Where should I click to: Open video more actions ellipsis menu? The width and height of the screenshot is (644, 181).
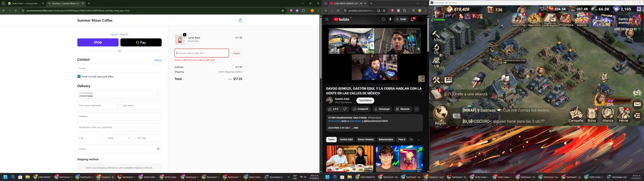coord(416,109)
